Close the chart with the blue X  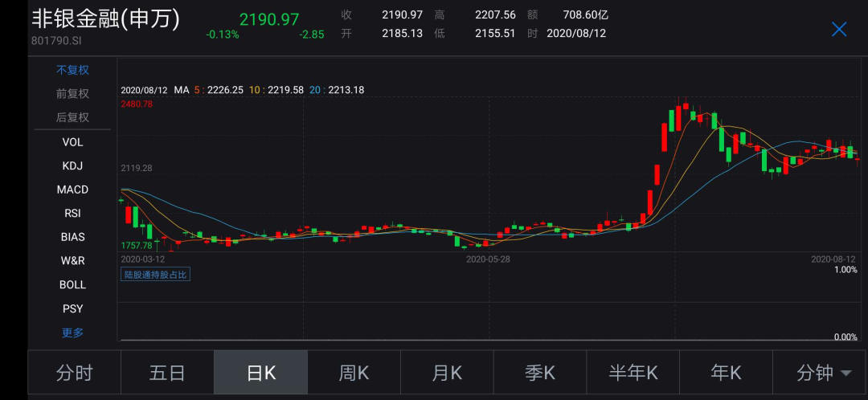tap(839, 30)
